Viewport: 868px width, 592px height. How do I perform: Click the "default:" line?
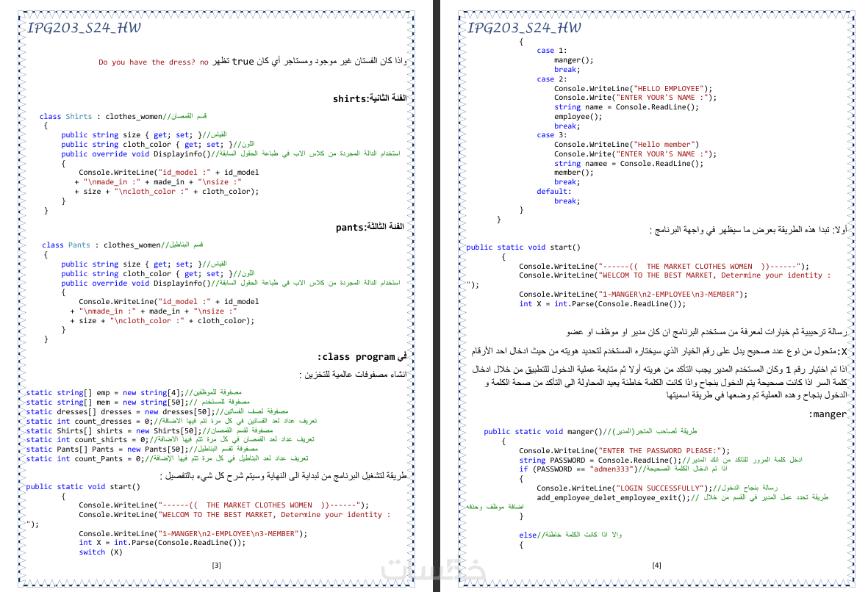click(x=553, y=192)
